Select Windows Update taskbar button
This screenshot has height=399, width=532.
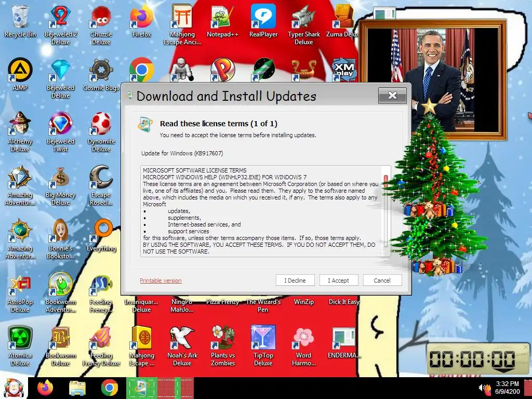(142, 388)
